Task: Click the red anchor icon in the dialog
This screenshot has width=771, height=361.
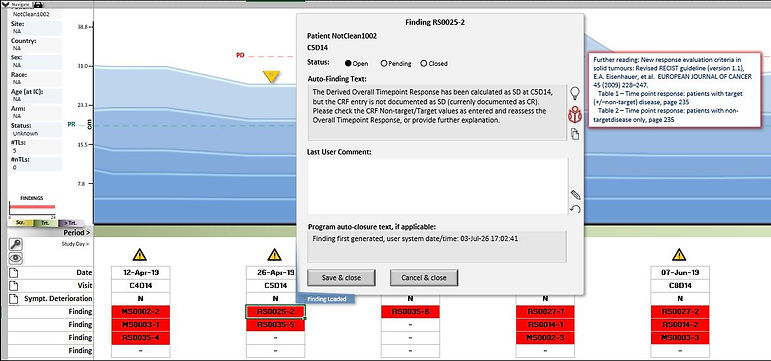Action: click(574, 115)
